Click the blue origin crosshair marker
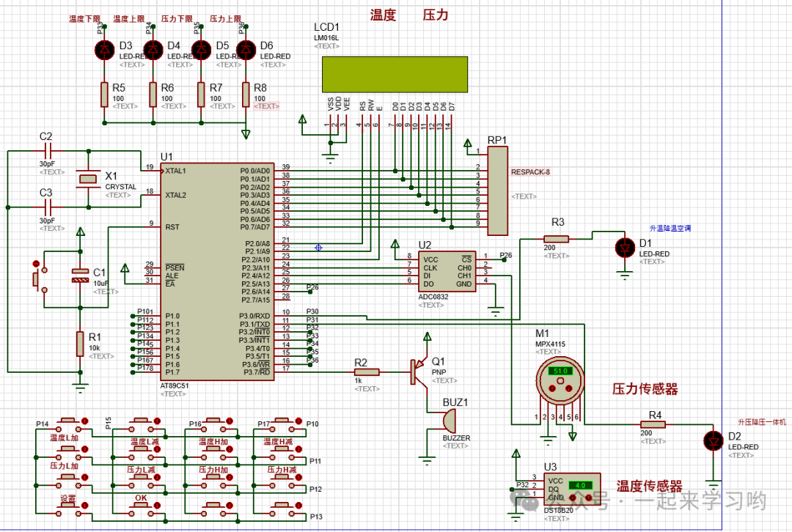Image resolution: width=792 pixels, height=532 pixels. [318, 248]
